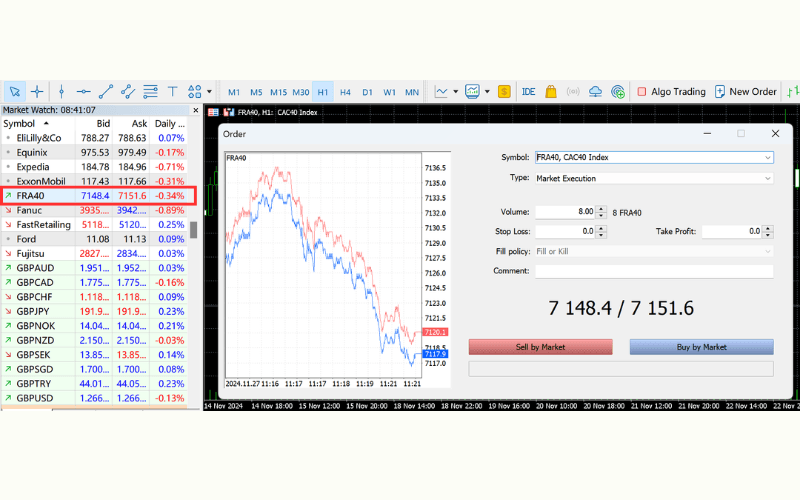Click Sell by Market button
Viewport: 800px width, 500px height.
click(x=541, y=347)
